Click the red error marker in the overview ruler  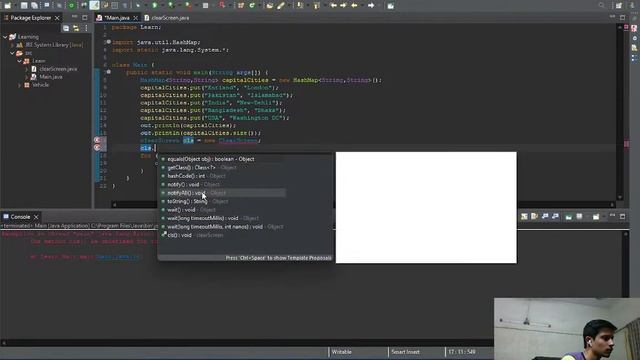click(x=627, y=144)
